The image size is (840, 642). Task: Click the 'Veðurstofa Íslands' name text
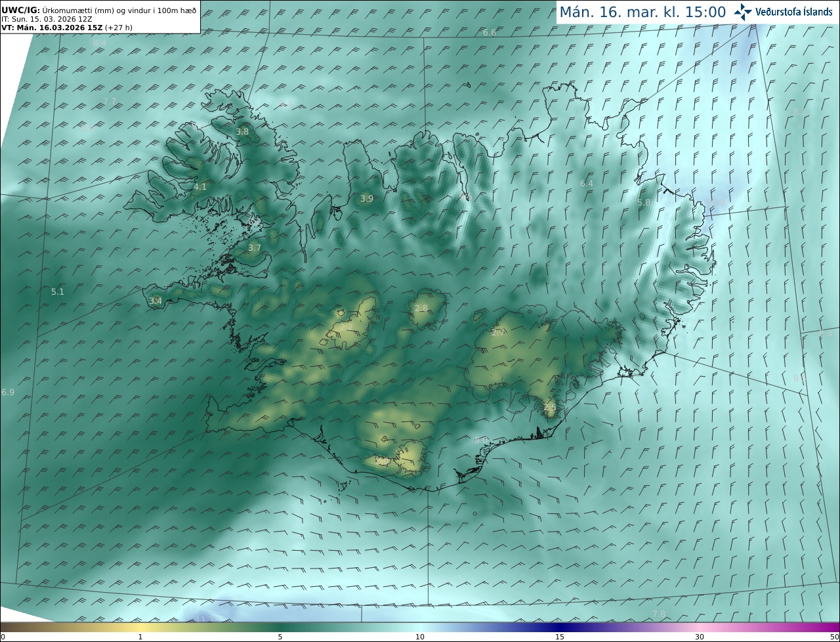pos(794,12)
